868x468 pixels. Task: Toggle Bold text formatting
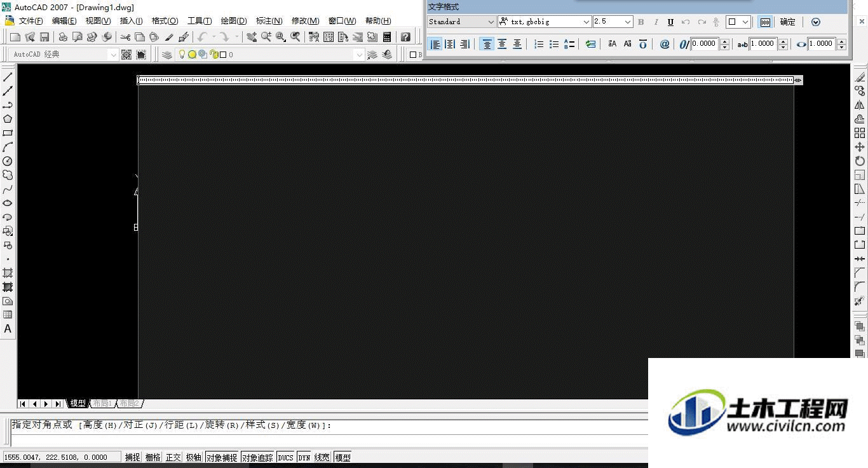click(x=641, y=22)
